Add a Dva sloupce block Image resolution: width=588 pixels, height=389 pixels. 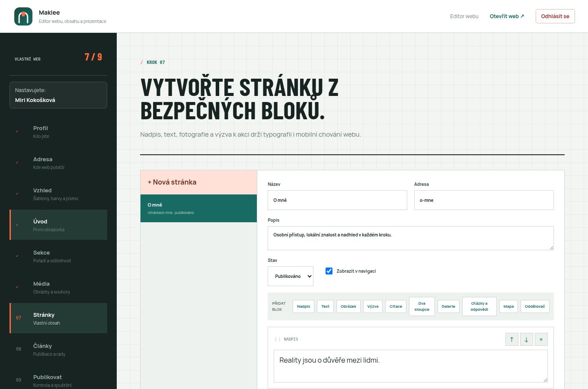[x=422, y=306]
